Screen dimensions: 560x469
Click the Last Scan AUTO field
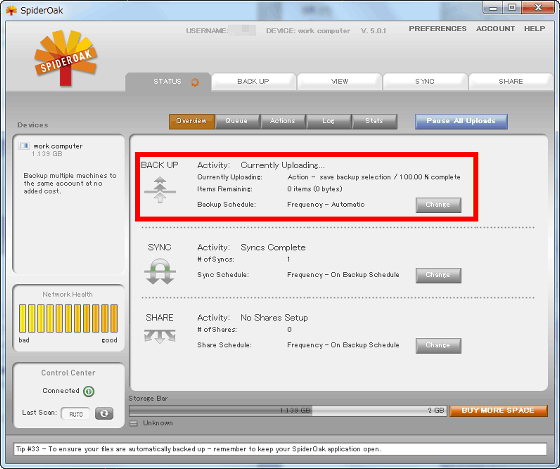tap(76, 414)
